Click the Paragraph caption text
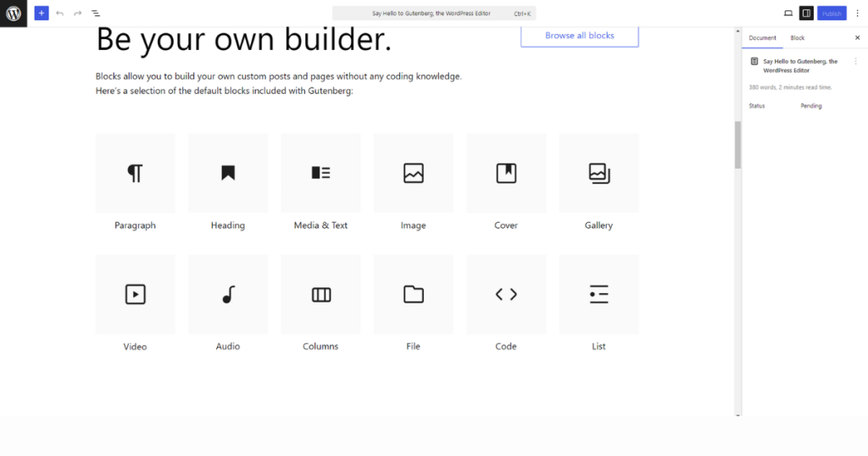868x456 pixels. [x=135, y=225]
